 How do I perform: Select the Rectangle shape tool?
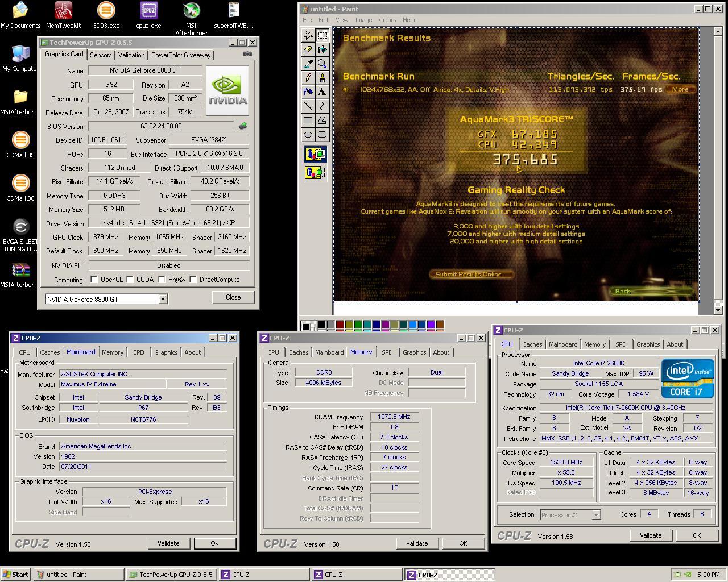pyautogui.click(x=308, y=120)
